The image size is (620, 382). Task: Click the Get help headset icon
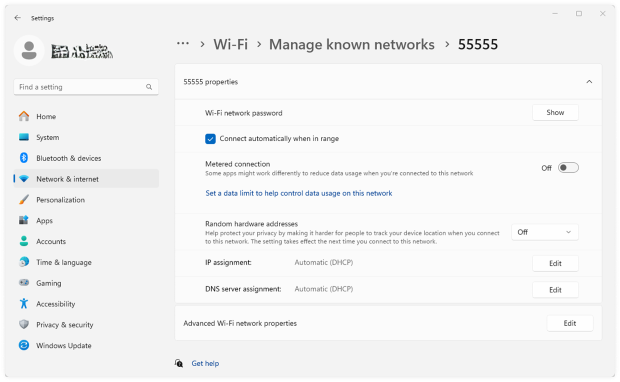point(179,363)
